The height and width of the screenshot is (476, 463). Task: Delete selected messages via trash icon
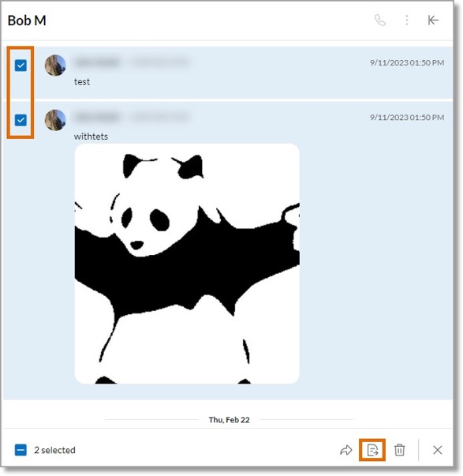(399, 450)
